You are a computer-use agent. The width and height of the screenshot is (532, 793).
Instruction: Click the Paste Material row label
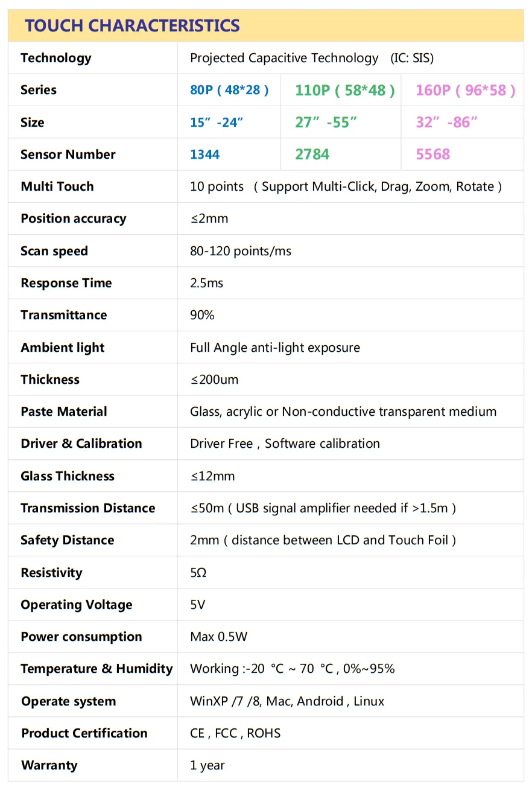click(x=64, y=412)
